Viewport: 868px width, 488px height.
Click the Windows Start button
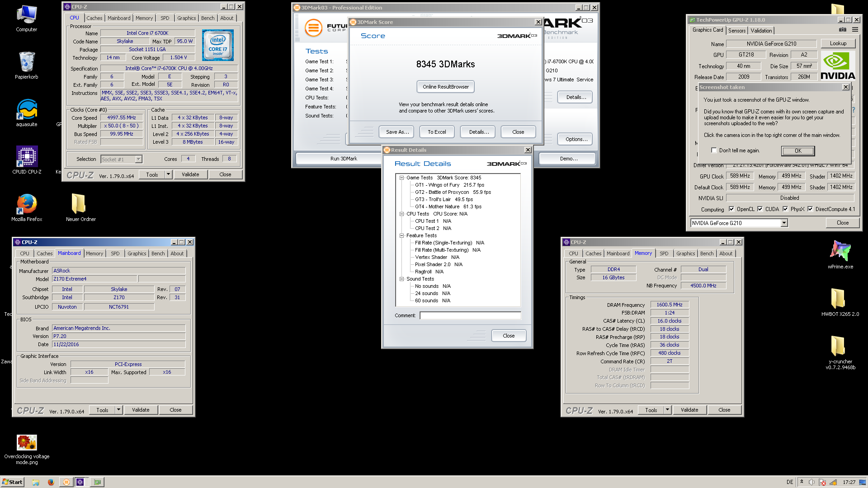12,482
